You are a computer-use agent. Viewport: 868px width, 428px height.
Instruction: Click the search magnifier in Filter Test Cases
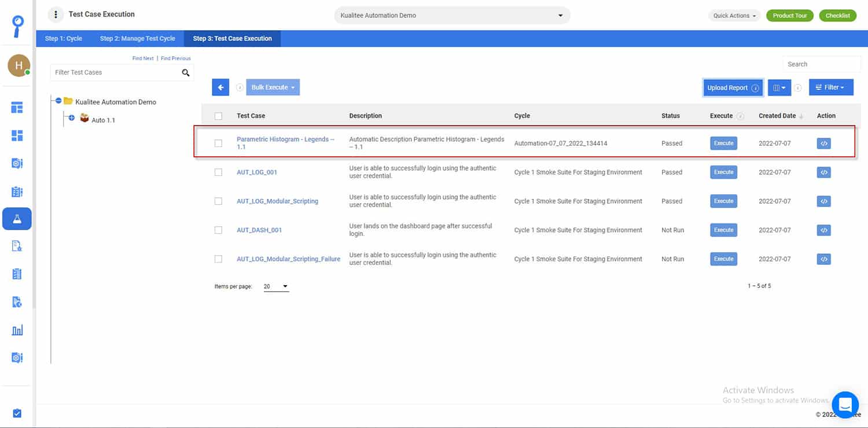click(186, 73)
